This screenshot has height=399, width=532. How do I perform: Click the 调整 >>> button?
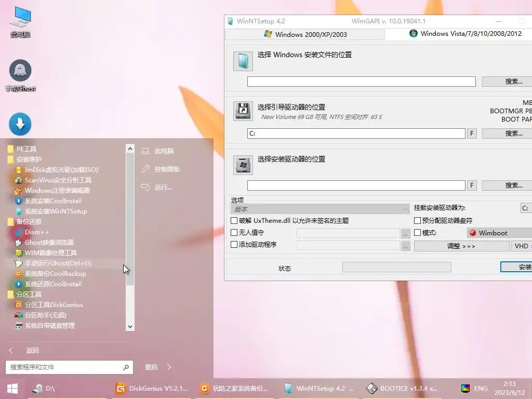tap(461, 246)
